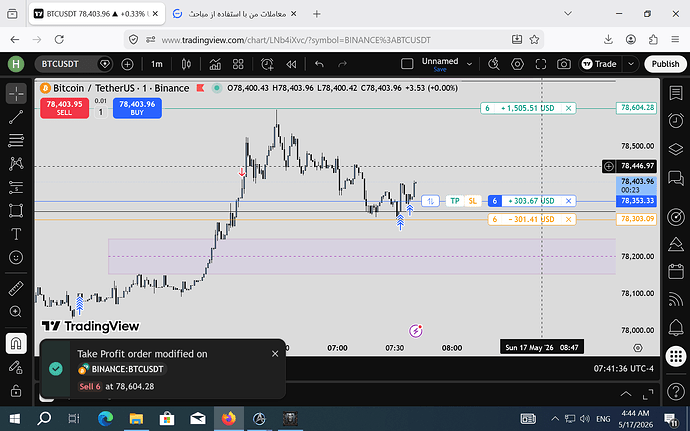690x431 pixels.
Task: Open the products grid menu button
Action: (x=676, y=356)
